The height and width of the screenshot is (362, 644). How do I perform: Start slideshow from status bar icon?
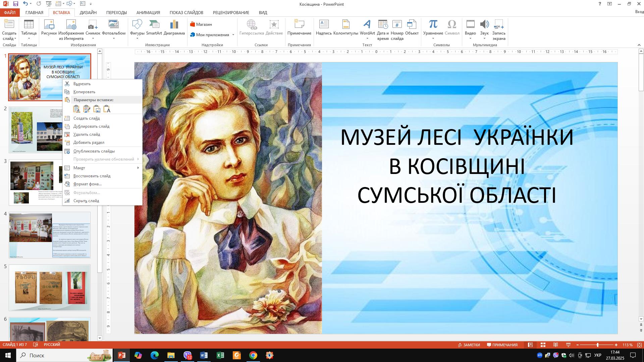click(x=568, y=345)
